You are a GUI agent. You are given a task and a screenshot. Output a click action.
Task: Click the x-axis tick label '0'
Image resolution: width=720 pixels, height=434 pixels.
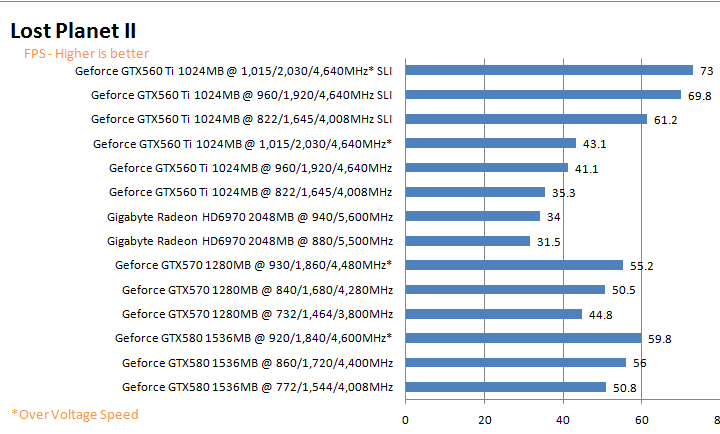[x=405, y=420]
